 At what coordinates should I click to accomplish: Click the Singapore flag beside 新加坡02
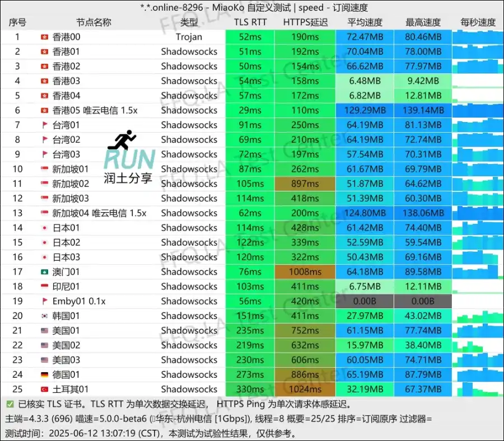[45, 184]
